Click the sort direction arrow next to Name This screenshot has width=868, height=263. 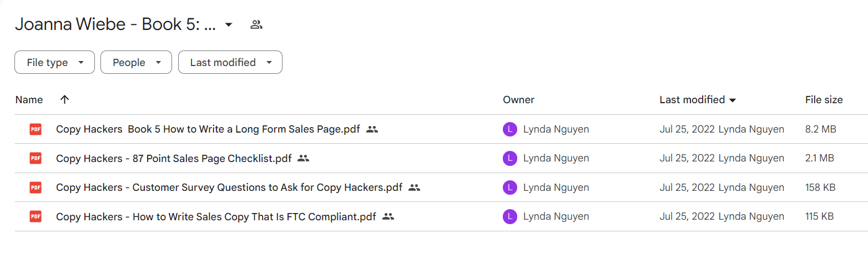click(65, 100)
